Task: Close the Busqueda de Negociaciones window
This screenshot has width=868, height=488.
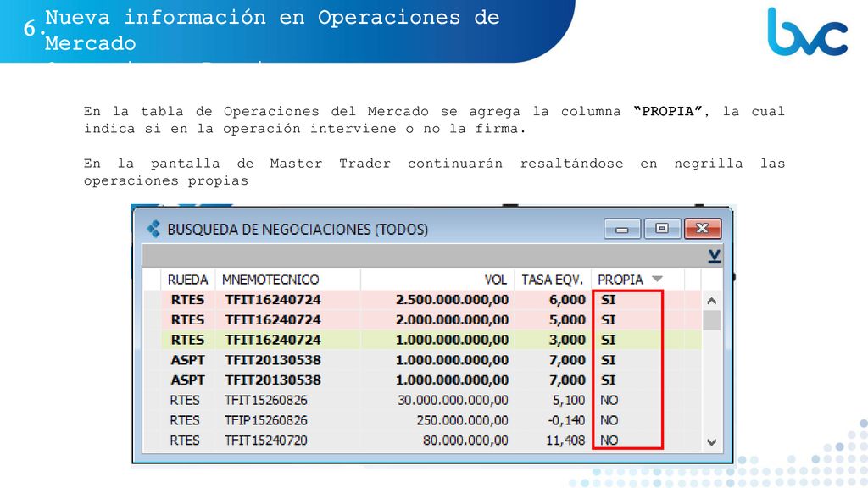Action: coord(703,229)
